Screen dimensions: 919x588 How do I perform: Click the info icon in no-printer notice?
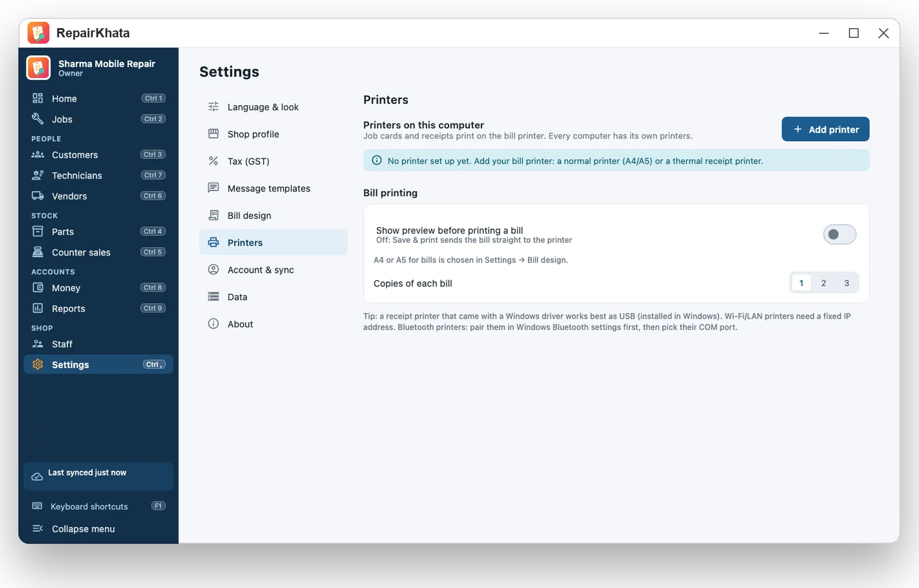tap(377, 160)
